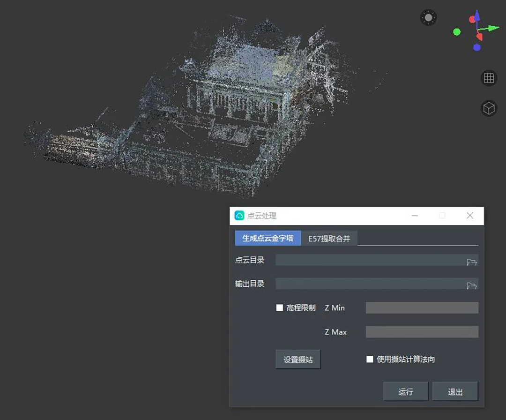The width and height of the screenshot is (506, 420).
Task: Click the 退出 button
Action: [x=455, y=391]
